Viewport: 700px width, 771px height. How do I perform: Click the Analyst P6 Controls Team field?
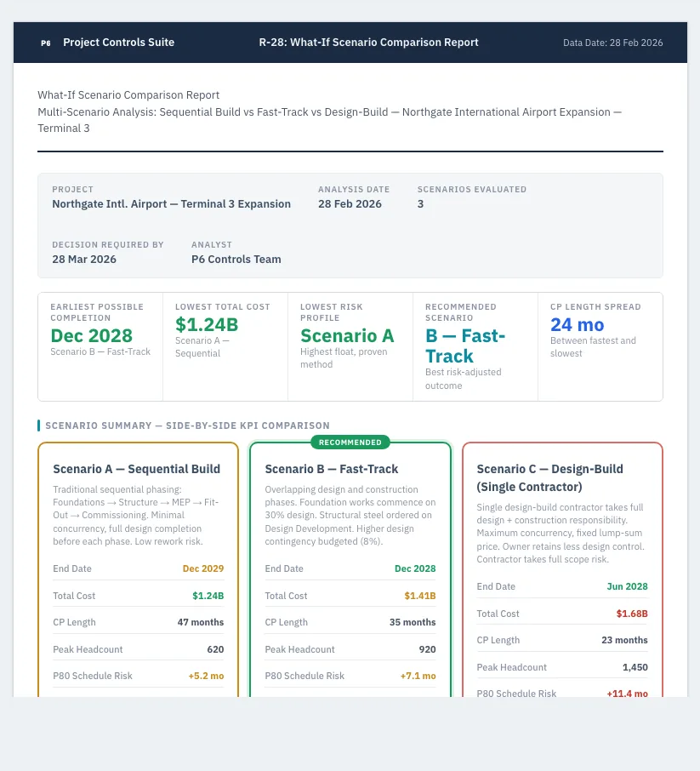[x=236, y=252]
